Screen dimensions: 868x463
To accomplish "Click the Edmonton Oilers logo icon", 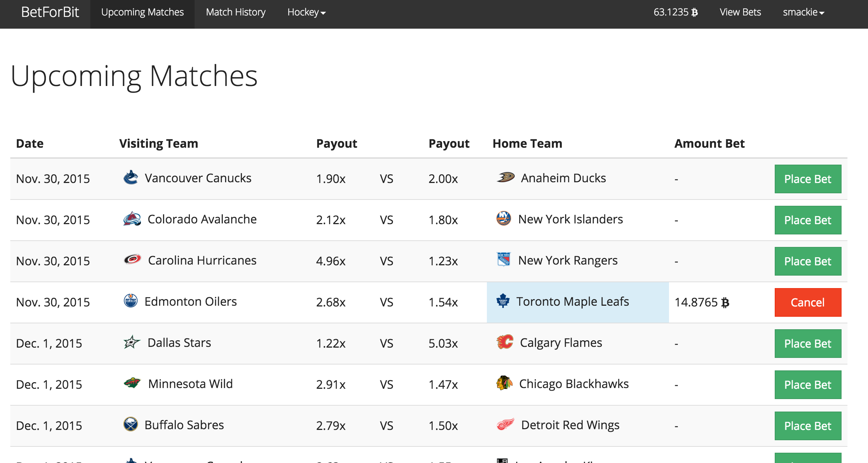I will (x=130, y=301).
